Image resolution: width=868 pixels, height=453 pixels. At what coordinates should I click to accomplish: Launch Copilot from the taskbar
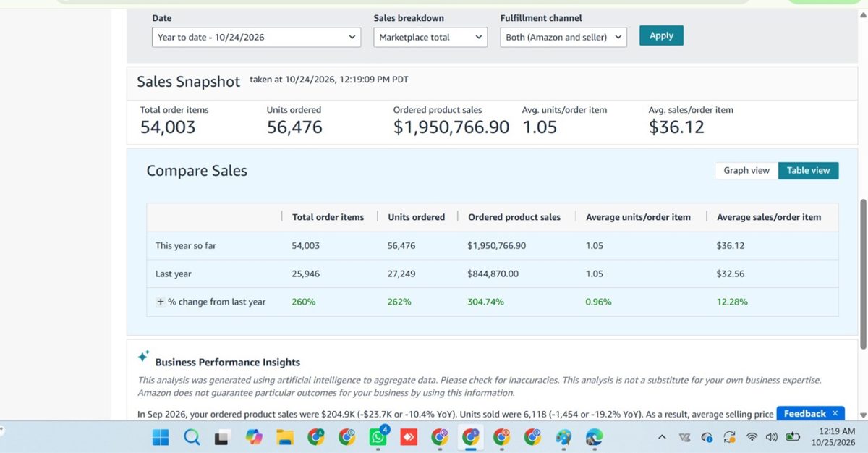tap(254, 437)
